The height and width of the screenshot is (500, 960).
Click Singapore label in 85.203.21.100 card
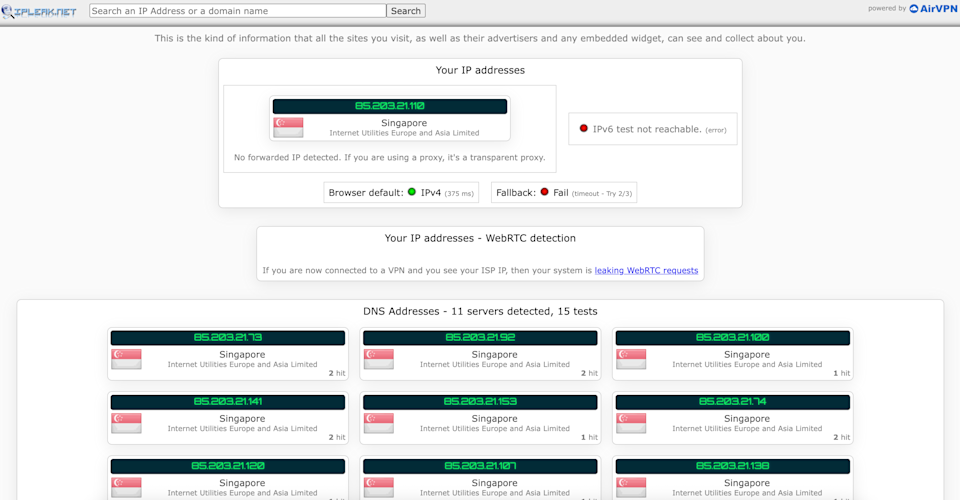tap(747, 354)
